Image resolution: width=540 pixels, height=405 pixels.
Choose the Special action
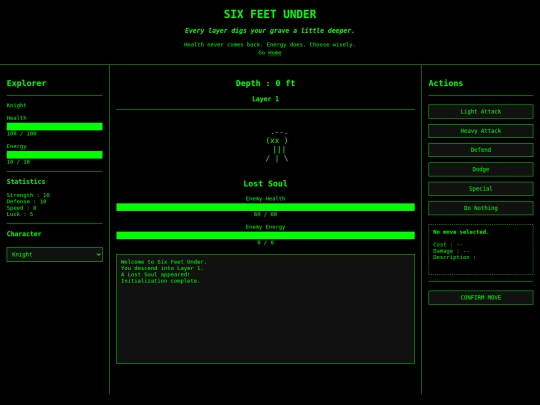(x=480, y=189)
